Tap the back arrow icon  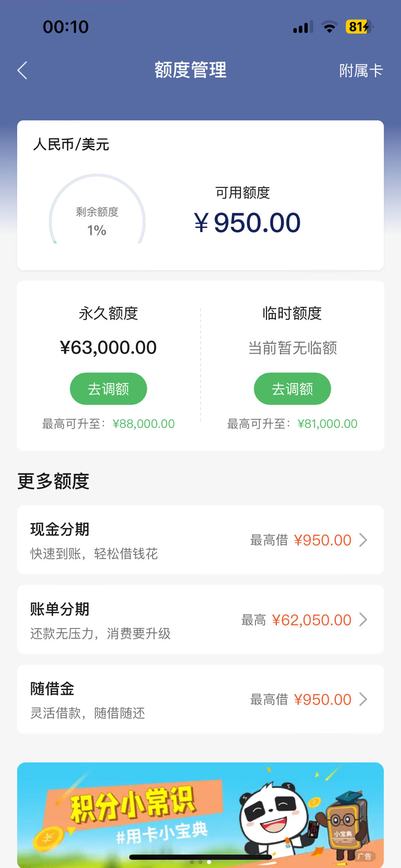point(22,70)
